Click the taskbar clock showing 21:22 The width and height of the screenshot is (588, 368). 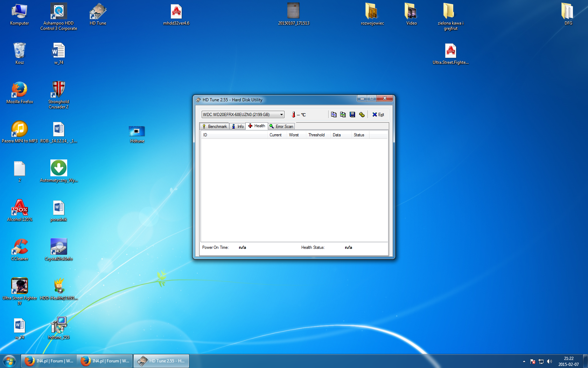[568, 361]
